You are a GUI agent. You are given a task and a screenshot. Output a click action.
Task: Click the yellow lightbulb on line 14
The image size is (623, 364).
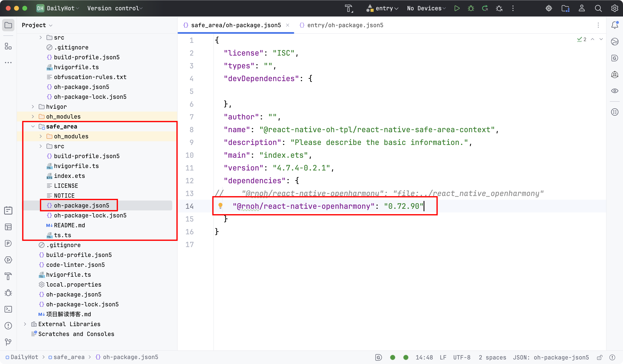(220, 206)
